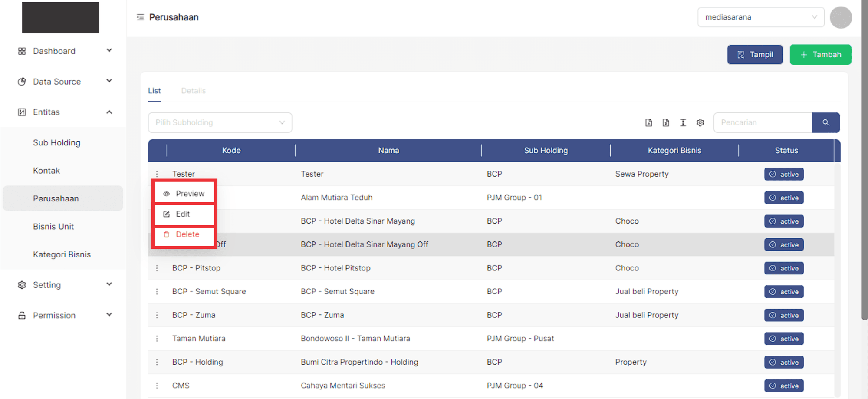Toggle active status of Tester row
This screenshot has width=868, height=399.
(784, 174)
